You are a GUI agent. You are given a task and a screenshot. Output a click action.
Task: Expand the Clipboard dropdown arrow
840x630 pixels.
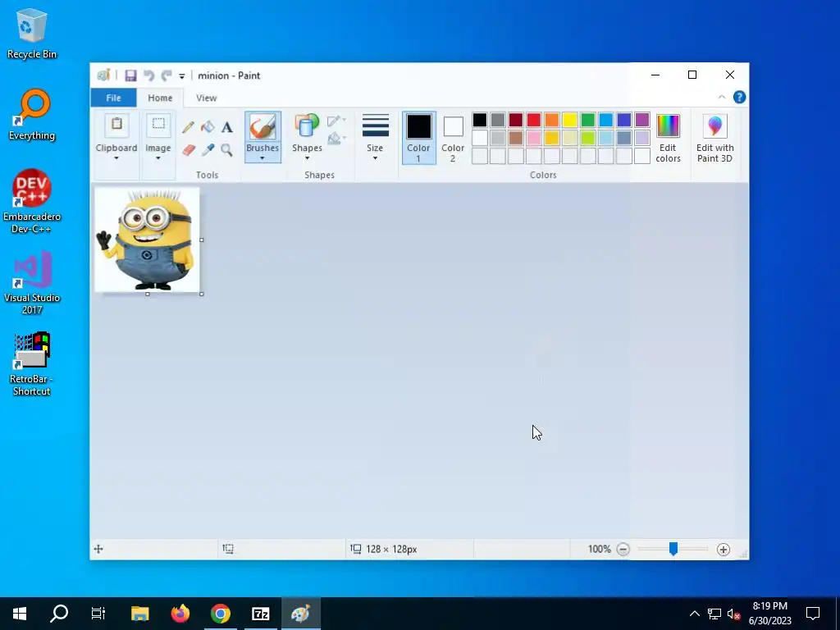pos(116,158)
